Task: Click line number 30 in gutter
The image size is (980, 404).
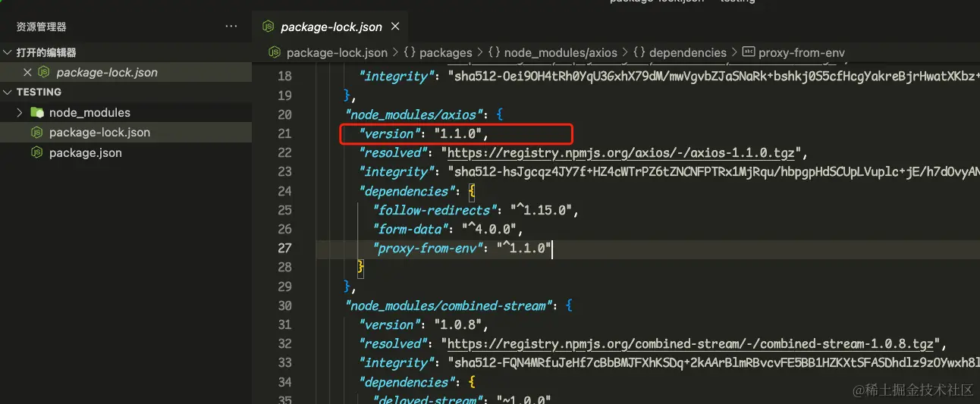Action: coord(284,305)
